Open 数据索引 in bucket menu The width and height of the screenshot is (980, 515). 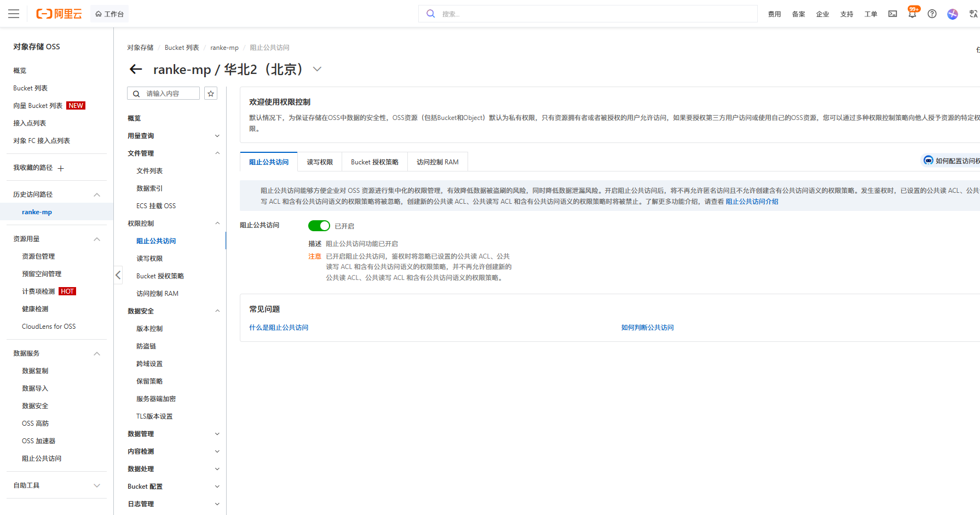(x=149, y=188)
